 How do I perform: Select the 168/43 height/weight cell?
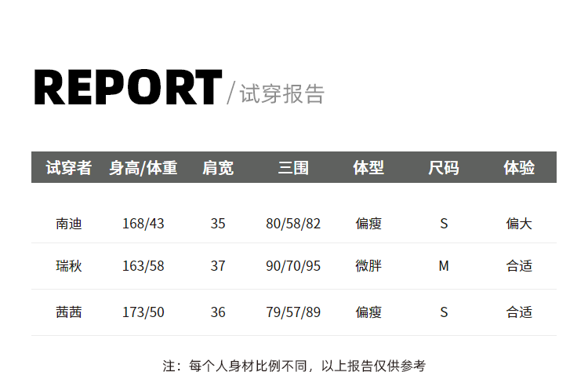point(143,224)
